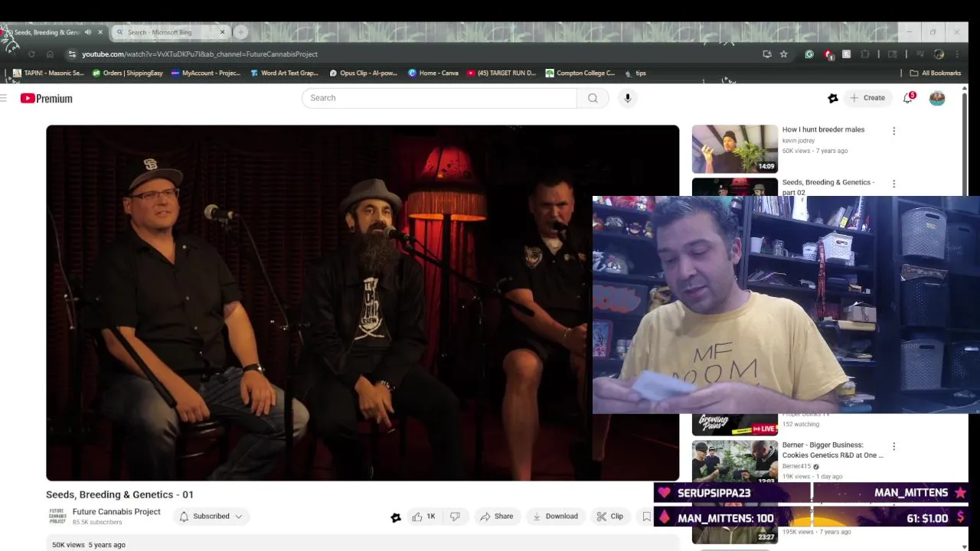
Task: Switch to the Seeds, Breeding & Genetics tab
Action: (46, 32)
